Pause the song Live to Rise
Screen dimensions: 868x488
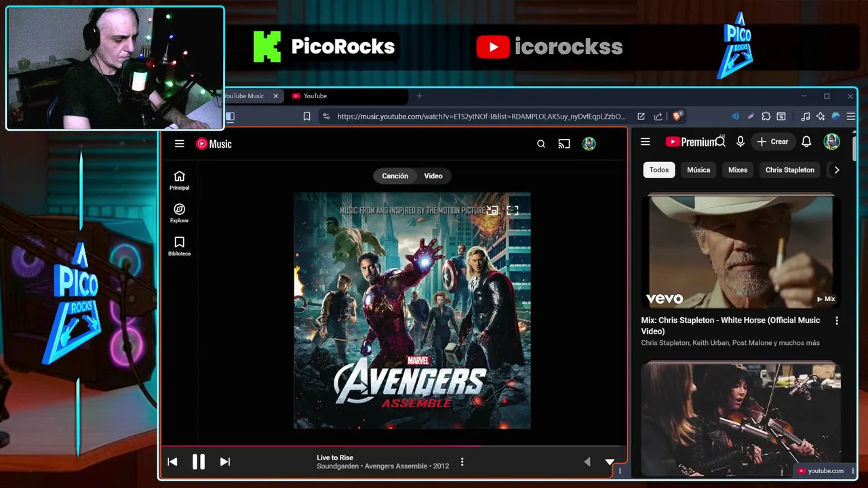tap(198, 462)
